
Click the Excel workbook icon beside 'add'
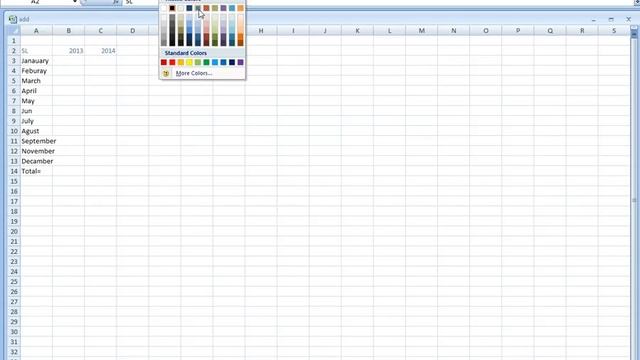pyautogui.click(x=13, y=19)
